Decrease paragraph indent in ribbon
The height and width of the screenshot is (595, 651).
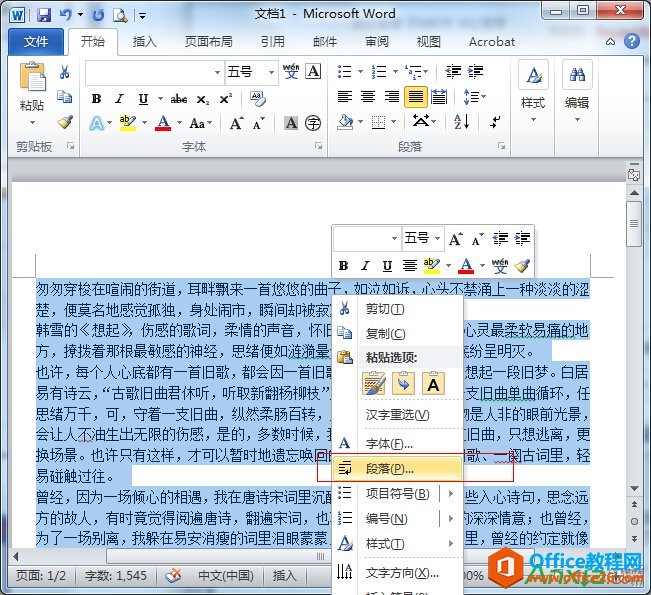pos(453,71)
